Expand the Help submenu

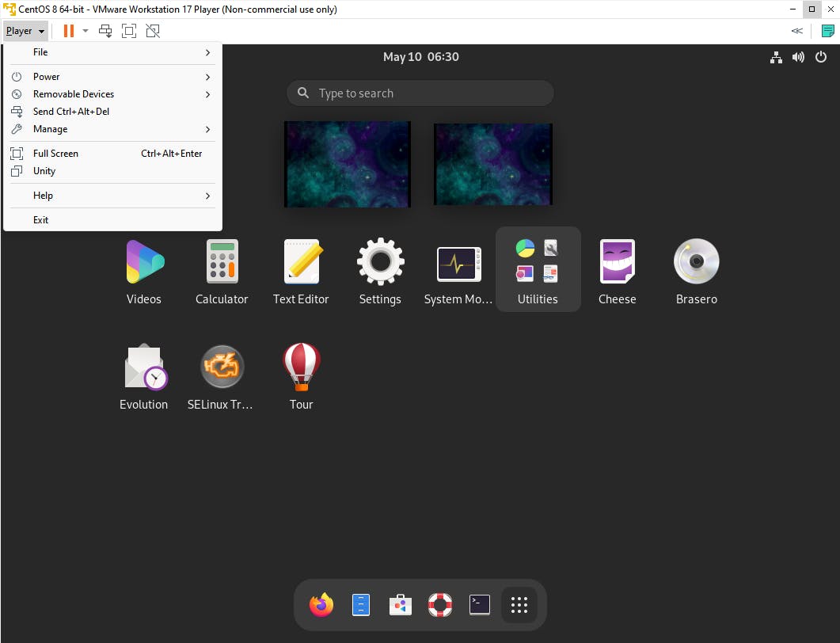[x=112, y=196]
